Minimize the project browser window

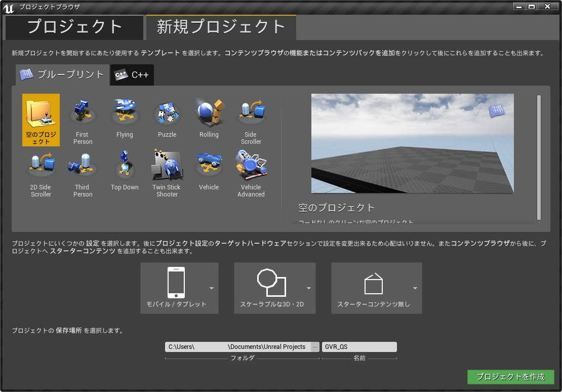[518, 7]
